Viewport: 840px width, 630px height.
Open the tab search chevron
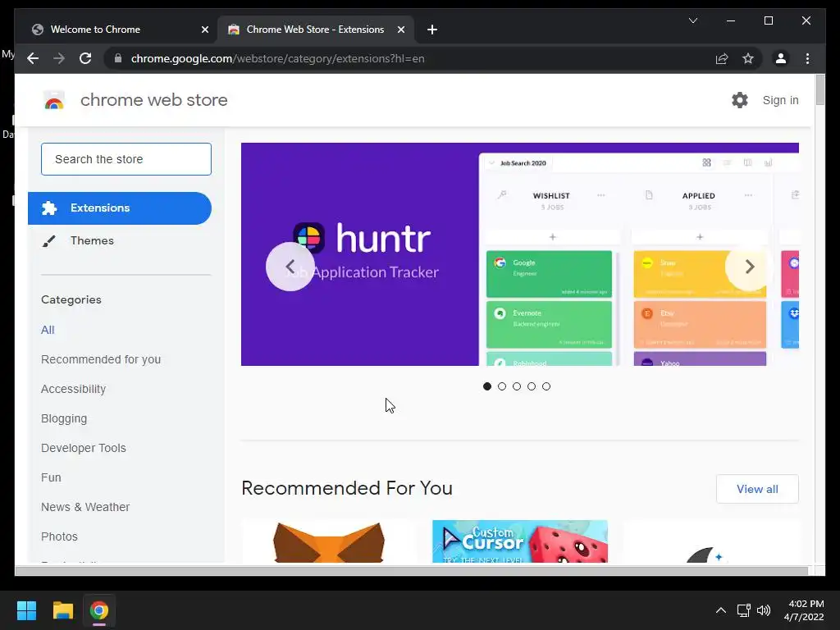click(692, 21)
